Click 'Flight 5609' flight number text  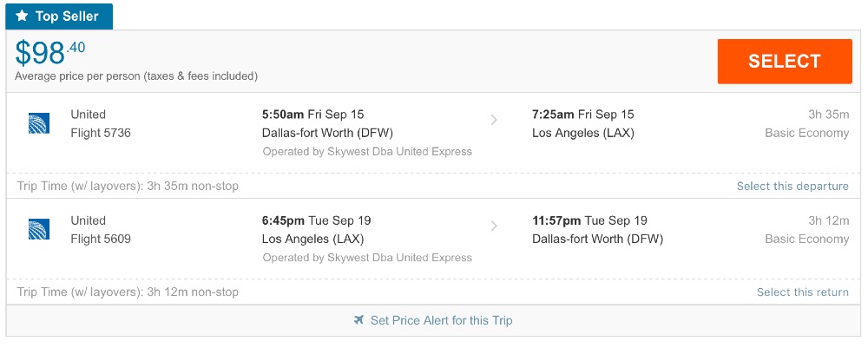pos(101,239)
